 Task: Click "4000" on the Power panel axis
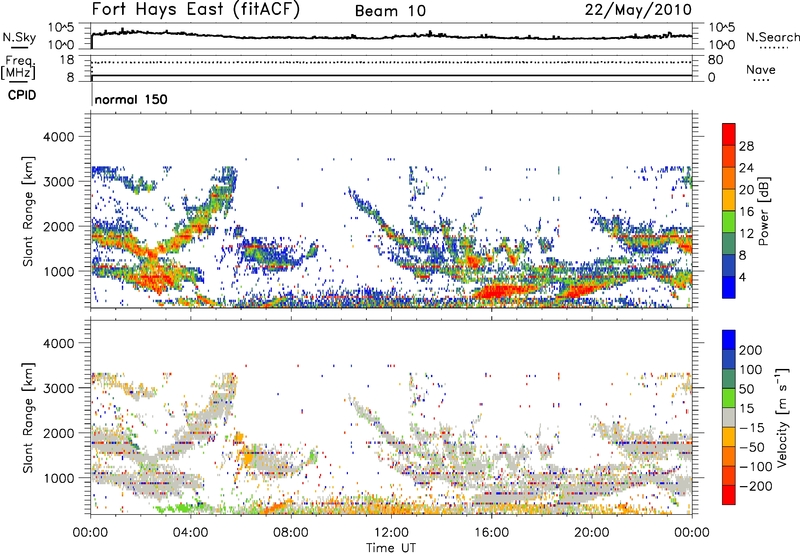pyautogui.click(x=58, y=137)
